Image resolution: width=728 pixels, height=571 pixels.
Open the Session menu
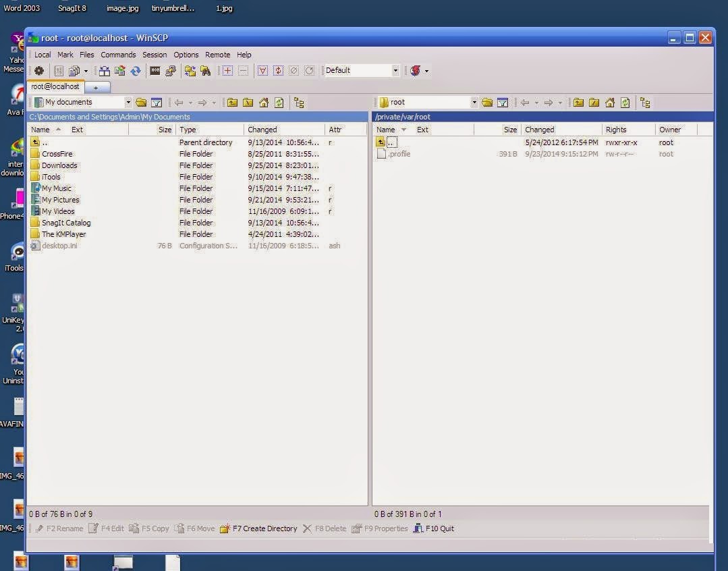(x=155, y=55)
